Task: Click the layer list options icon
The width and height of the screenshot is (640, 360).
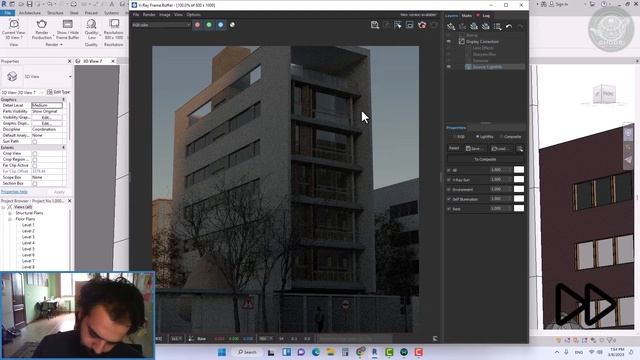Action: (497, 27)
